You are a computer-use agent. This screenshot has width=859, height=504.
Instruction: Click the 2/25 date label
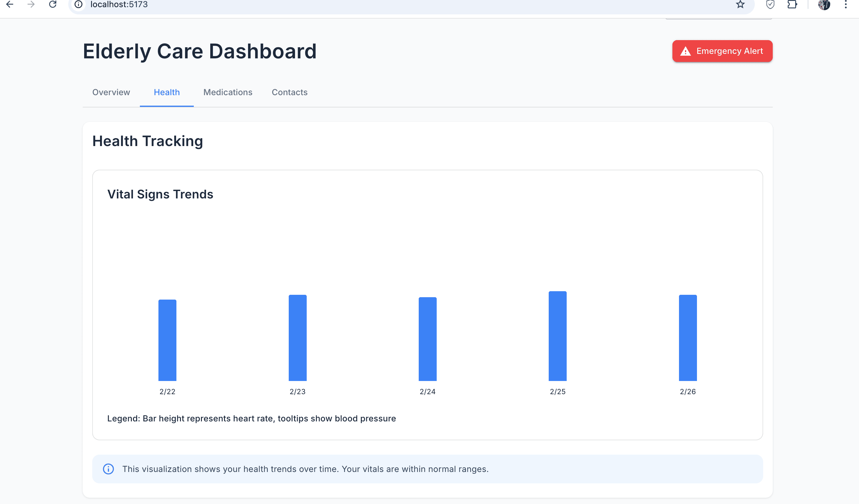coord(558,392)
